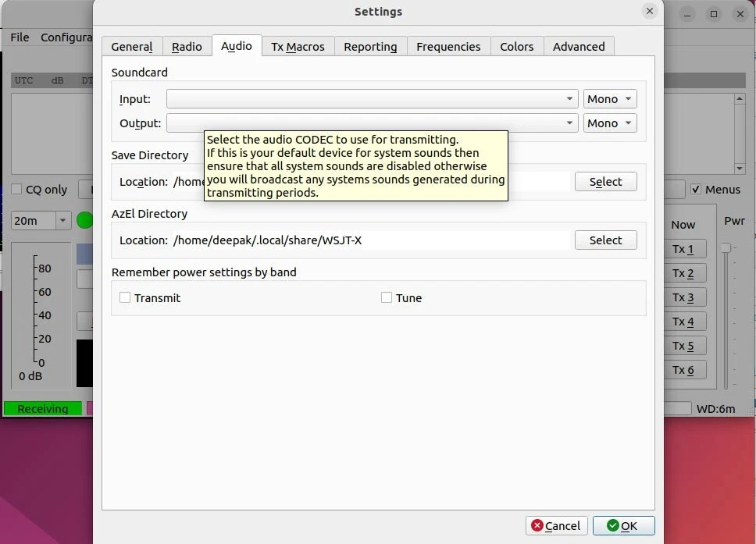Screen dimensions: 756x544
Task: Close the Settings dialog with X icon
Action: 649,11
